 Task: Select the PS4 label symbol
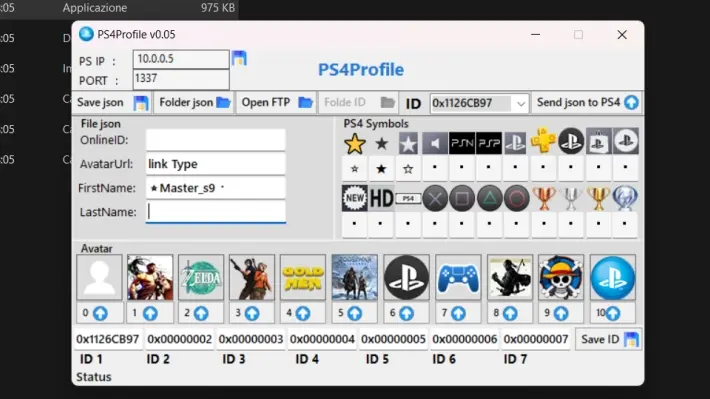click(408, 198)
